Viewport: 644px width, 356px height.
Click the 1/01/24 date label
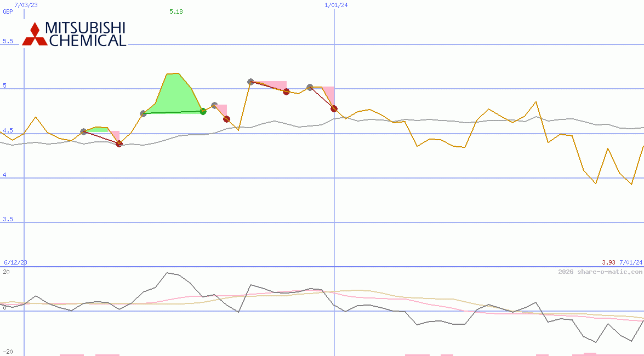pyautogui.click(x=336, y=5)
